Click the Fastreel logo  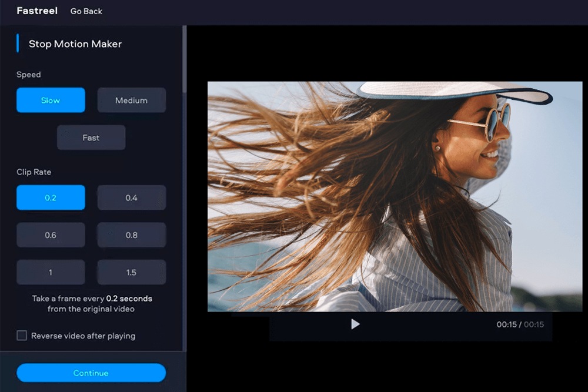36,11
